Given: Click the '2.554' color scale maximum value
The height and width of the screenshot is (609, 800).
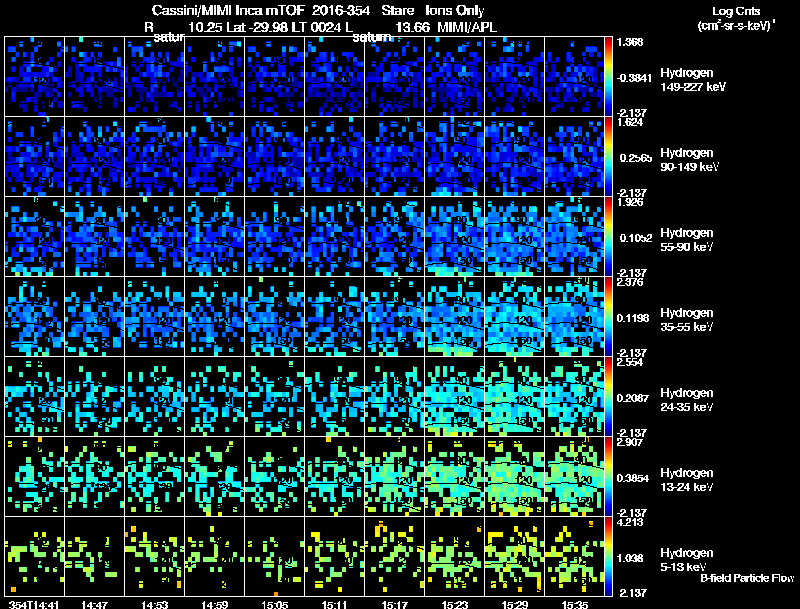Looking at the screenshot, I should [630, 362].
